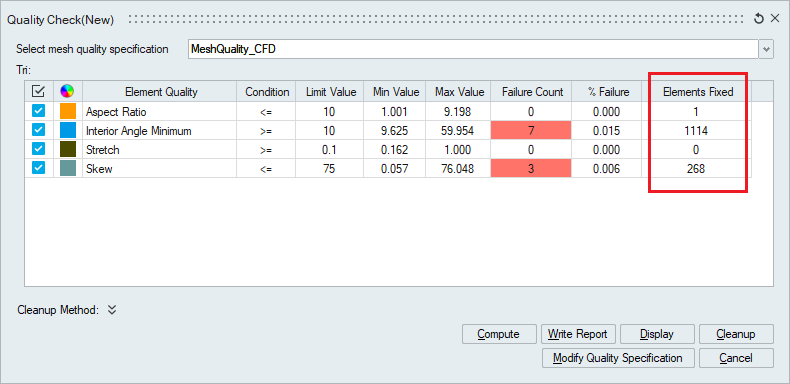Image resolution: width=790 pixels, height=384 pixels.
Task: Open Modify Quality Specification
Action: pos(618,358)
